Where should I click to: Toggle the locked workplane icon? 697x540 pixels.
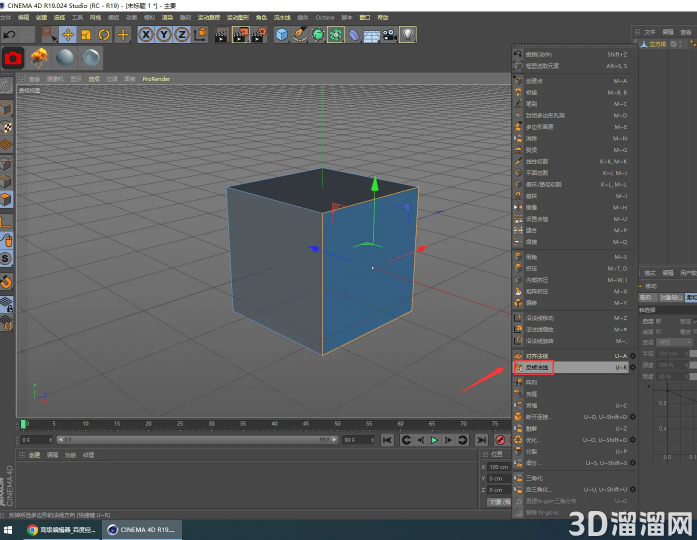[x=6, y=304]
